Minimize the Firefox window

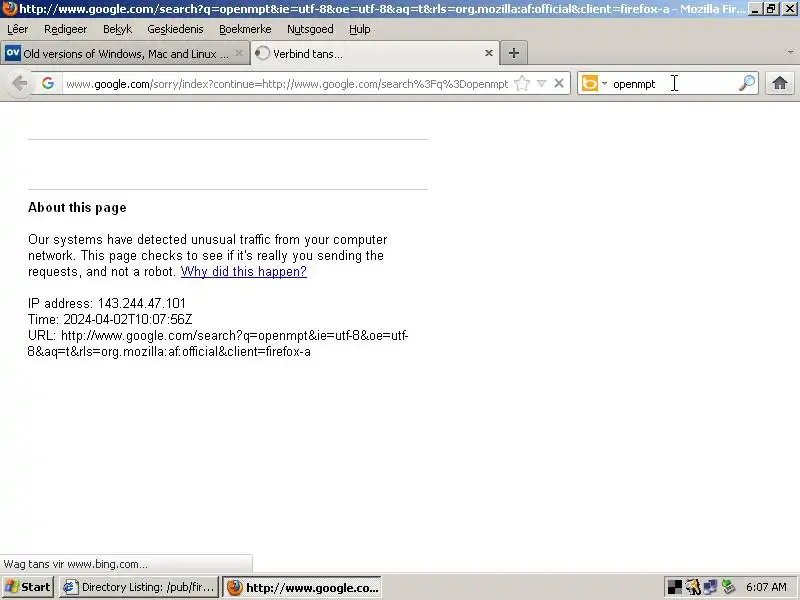tap(756, 9)
